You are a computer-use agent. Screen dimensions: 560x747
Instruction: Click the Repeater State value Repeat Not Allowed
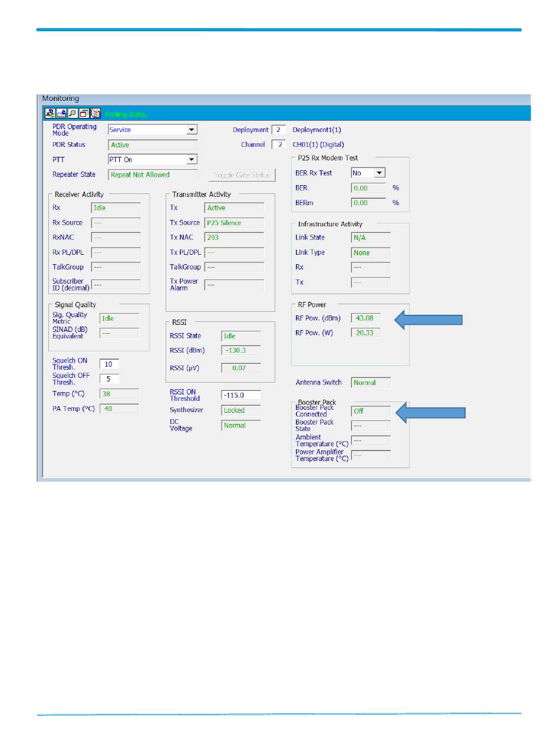pyautogui.click(x=153, y=175)
